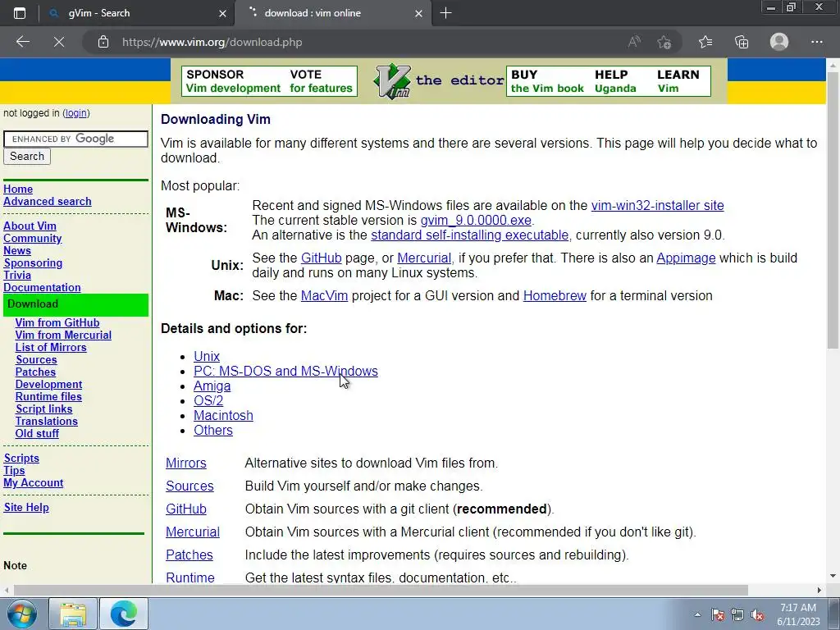Open the Amiga details link

pyautogui.click(x=212, y=386)
